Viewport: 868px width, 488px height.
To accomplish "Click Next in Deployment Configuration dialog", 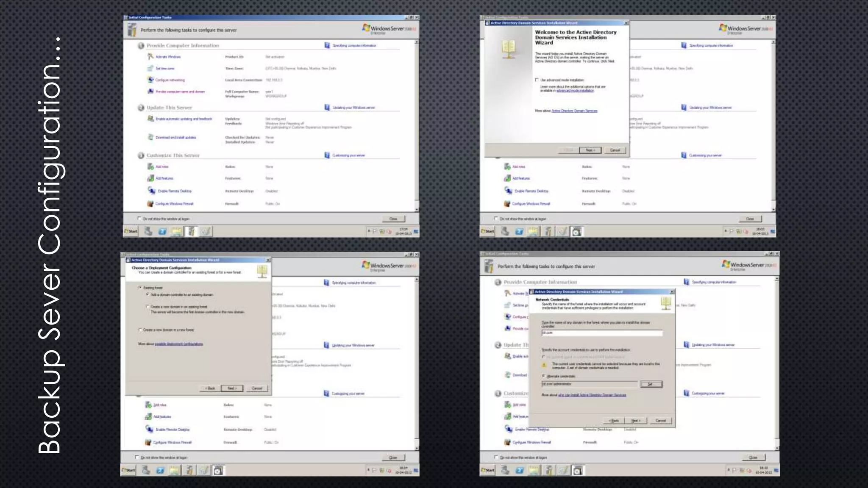I will coord(232,388).
